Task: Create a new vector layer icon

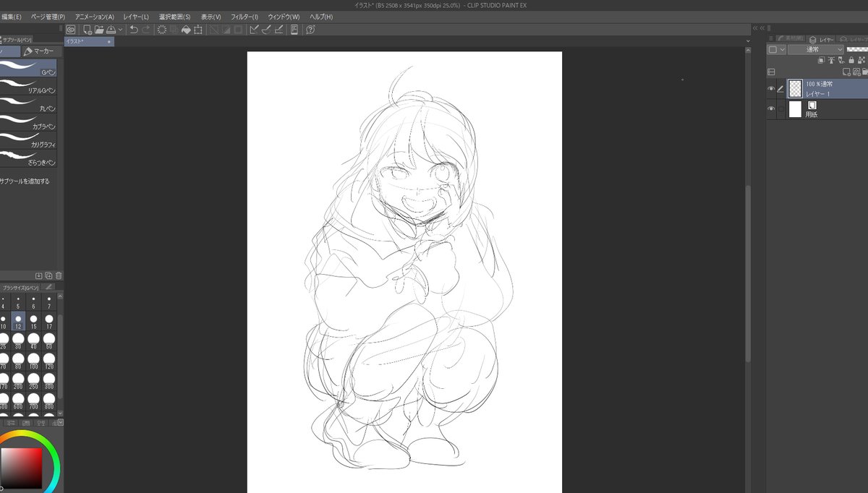Action: [x=856, y=72]
